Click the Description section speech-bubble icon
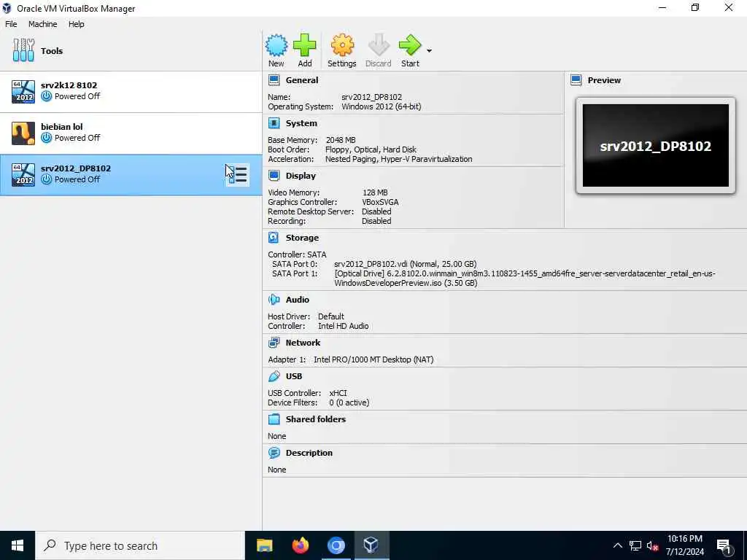 click(x=274, y=453)
